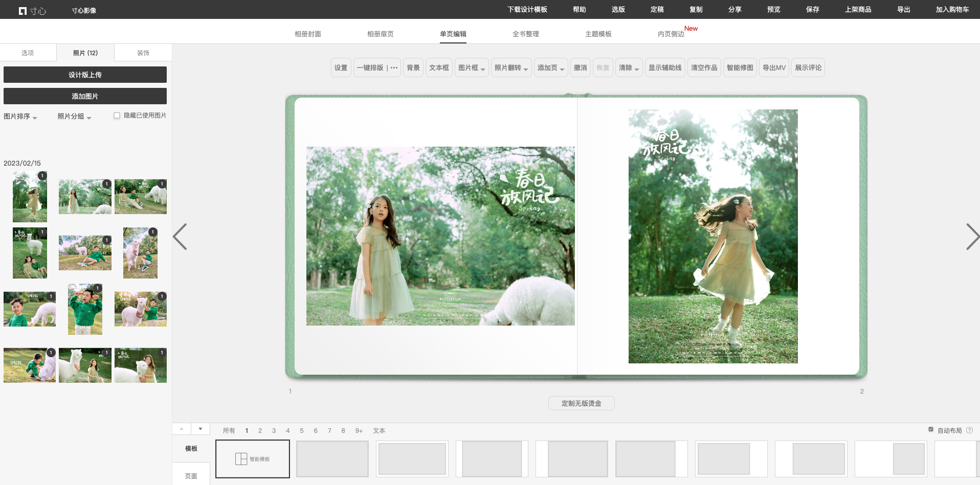Filter templates by 9+ photos

click(x=359, y=431)
